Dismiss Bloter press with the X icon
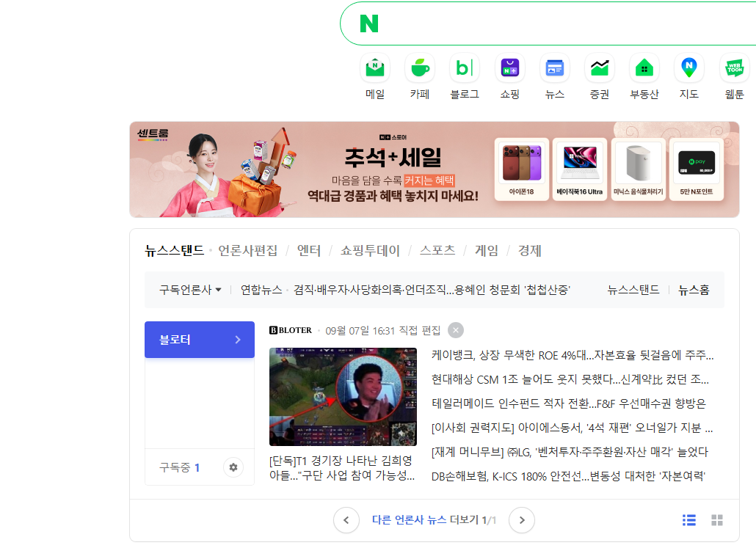 click(456, 330)
